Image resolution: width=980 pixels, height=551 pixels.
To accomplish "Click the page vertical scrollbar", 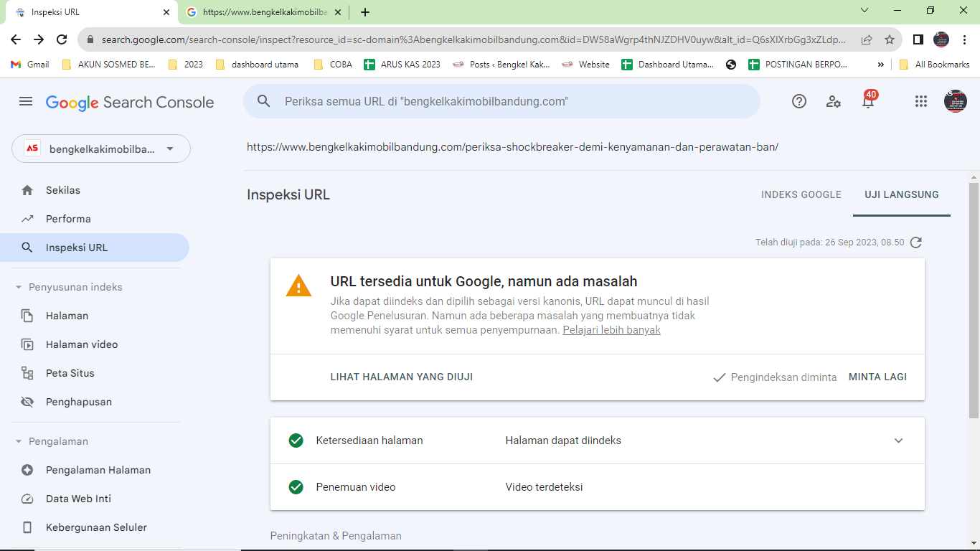I will coord(974,301).
